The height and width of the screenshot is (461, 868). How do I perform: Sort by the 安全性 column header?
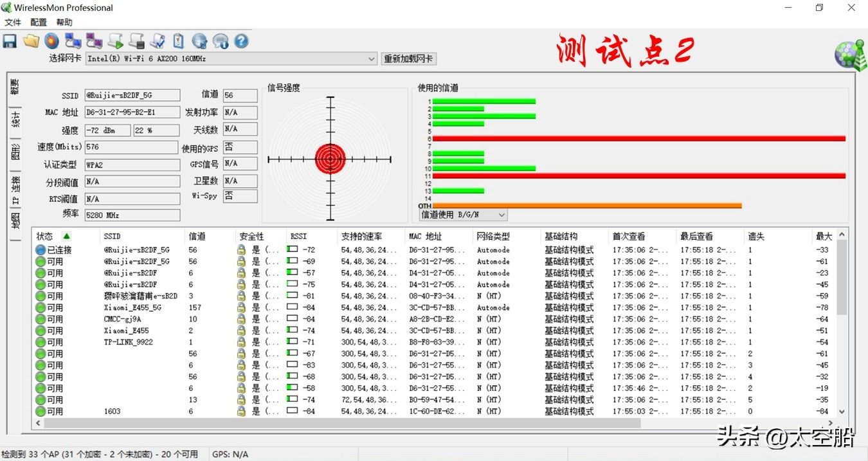260,237
